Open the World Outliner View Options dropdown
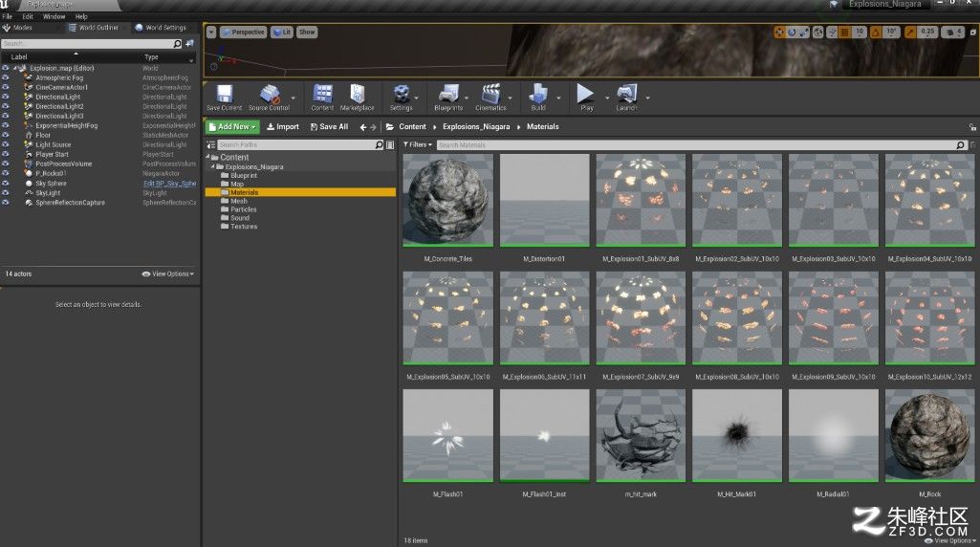The height and width of the screenshot is (547, 980). tap(168, 273)
